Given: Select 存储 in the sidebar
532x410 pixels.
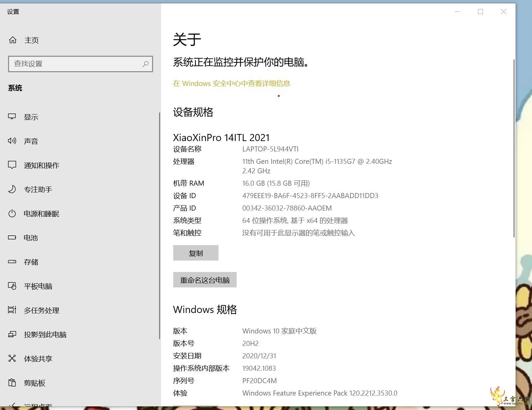Looking at the screenshot, I should click(80, 262).
